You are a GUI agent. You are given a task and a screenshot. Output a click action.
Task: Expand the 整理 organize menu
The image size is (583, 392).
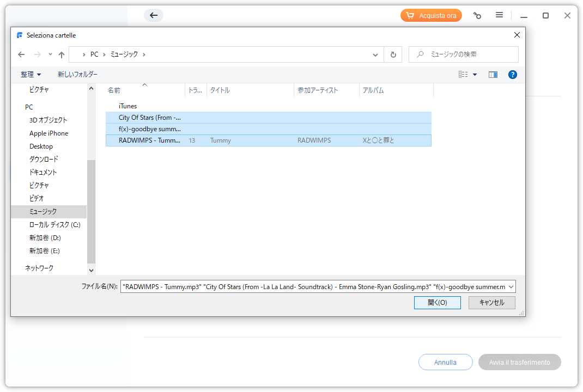tap(31, 75)
